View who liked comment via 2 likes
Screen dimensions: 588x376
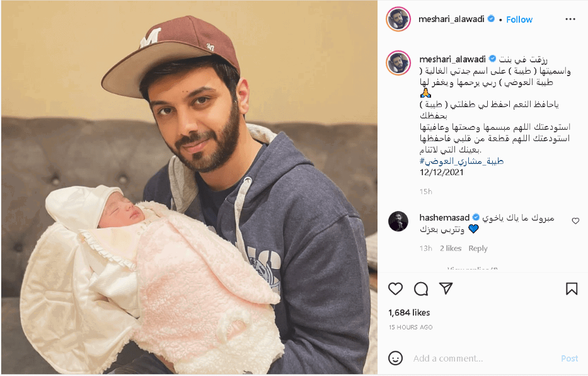click(x=451, y=248)
